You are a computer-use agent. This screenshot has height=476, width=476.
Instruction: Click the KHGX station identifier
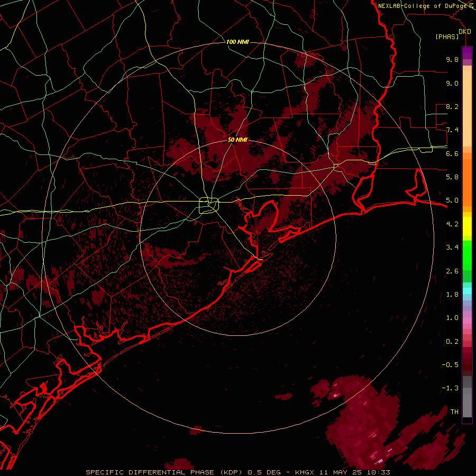pos(305,472)
